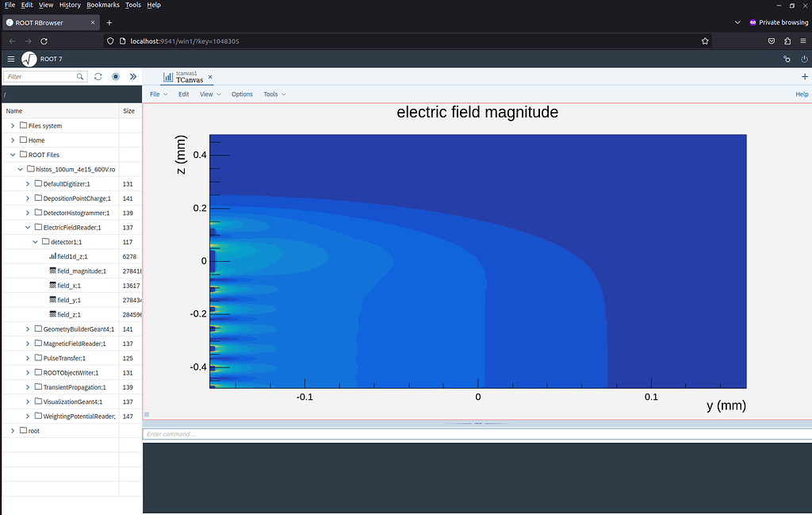The width and height of the screenshot is (812, 515).
Task: Click the Enter command input field
Action: [x=317, y=433]
